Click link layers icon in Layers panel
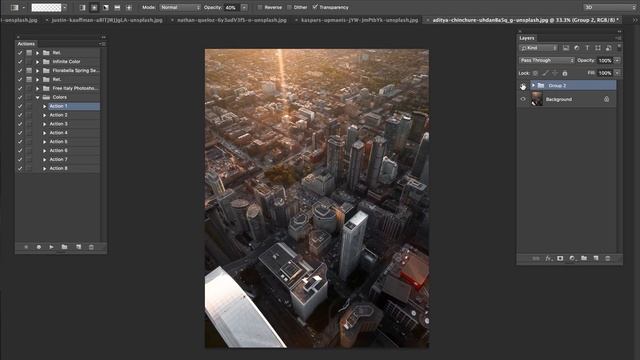640x360 pixels. (x=536, y=258)
